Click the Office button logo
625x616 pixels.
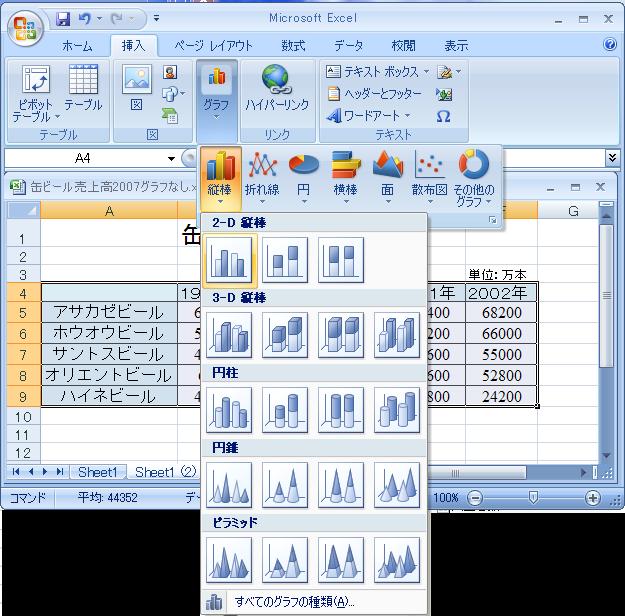pos(25,28)
